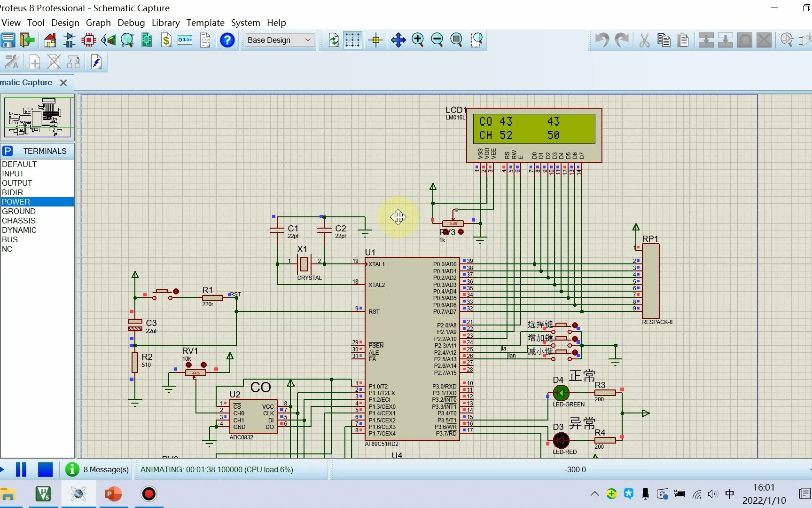Select POWER terminal type
The image size is (812, 508).
pos(37,202)
